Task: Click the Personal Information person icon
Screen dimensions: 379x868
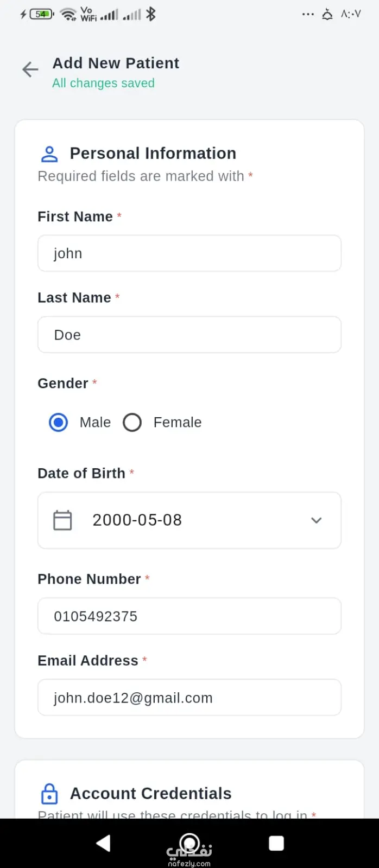Action: point(49,154)
